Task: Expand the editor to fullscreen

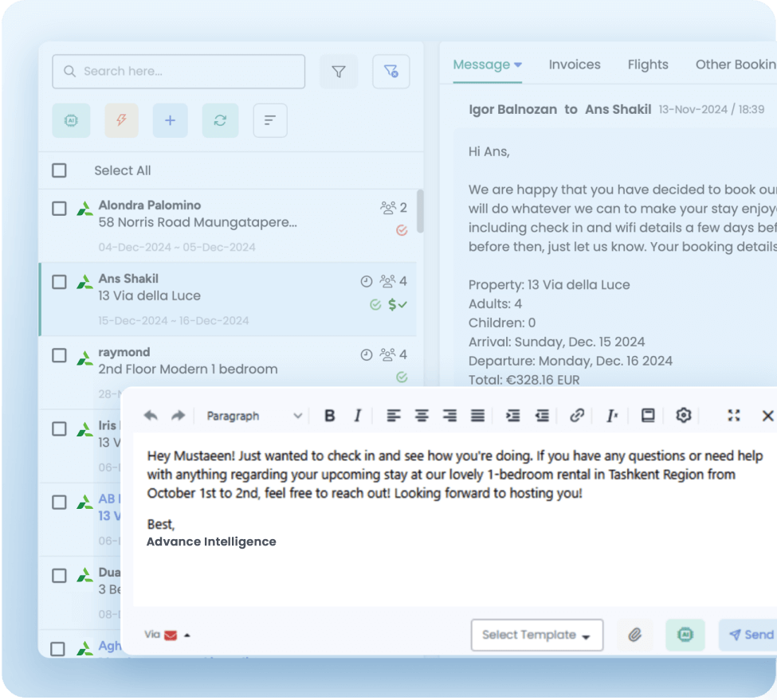Action: click(x=733, y=416)
